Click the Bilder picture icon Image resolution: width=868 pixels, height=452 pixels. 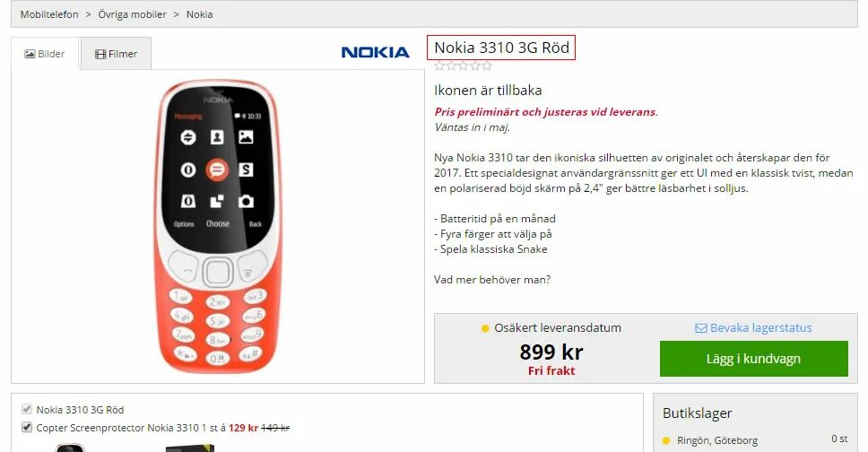pyautogui.click(x=30, y=54)
